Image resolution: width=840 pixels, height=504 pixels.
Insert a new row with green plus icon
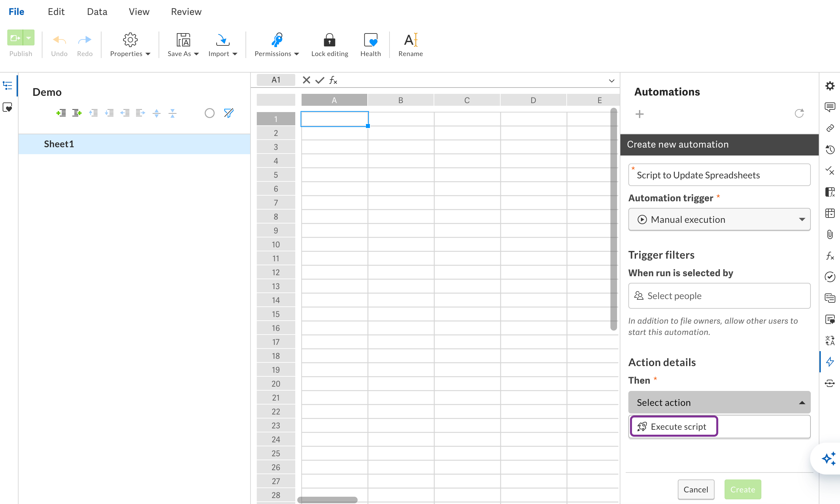click(61, 113)
